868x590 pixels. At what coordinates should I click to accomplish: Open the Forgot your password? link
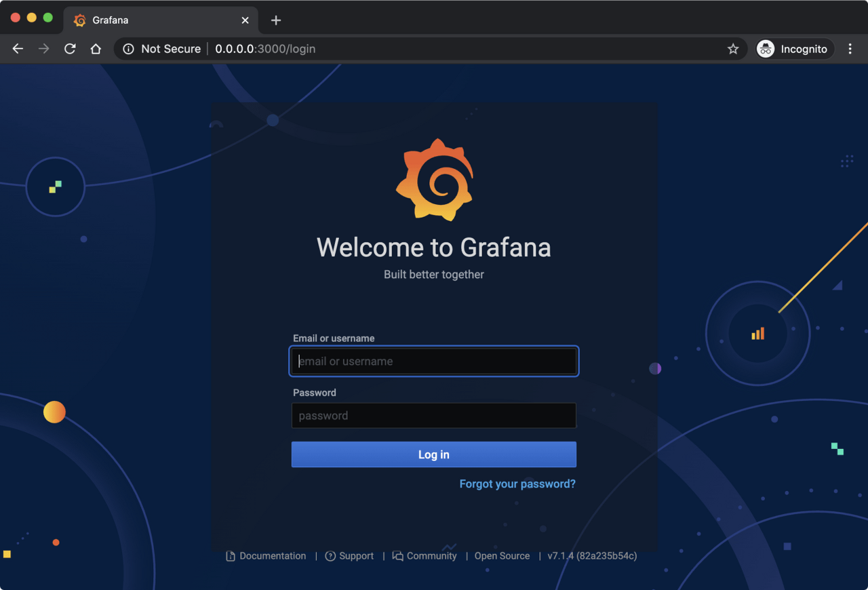tap(517, 484)
